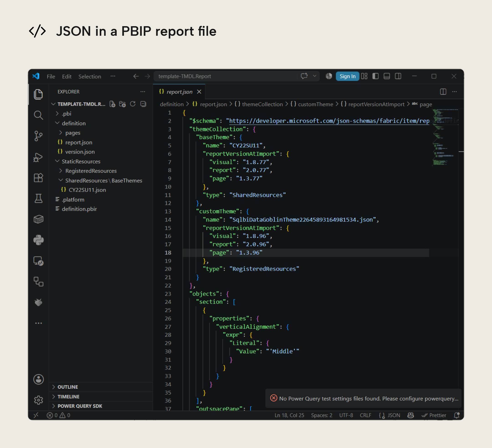Viewport: 492px width, 448px height.
Task: Open the Explorer view in activity bar
Action: click(38, 94)
